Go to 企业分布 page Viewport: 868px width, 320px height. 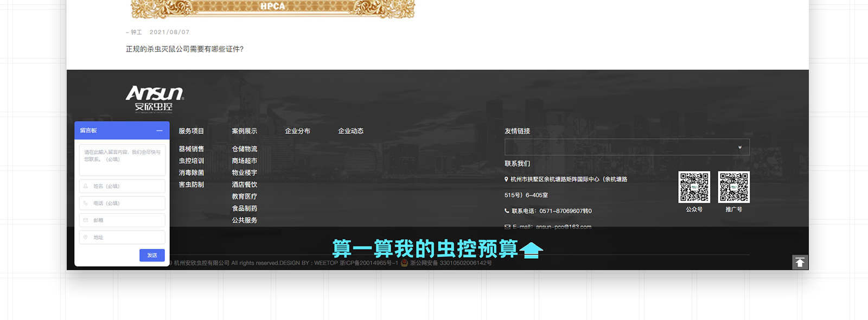point(297,131)
